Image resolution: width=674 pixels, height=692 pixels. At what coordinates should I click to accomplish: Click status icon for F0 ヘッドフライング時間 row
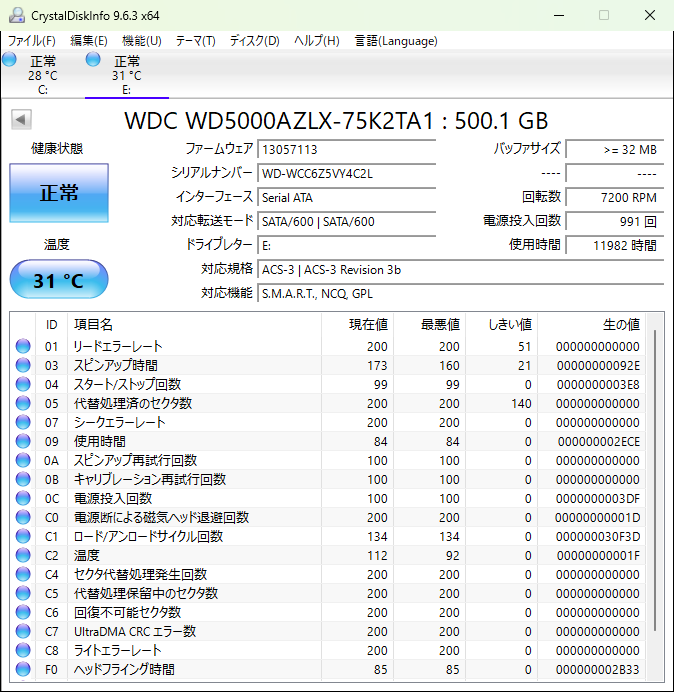pyautogui.click(x=23, y=669)
